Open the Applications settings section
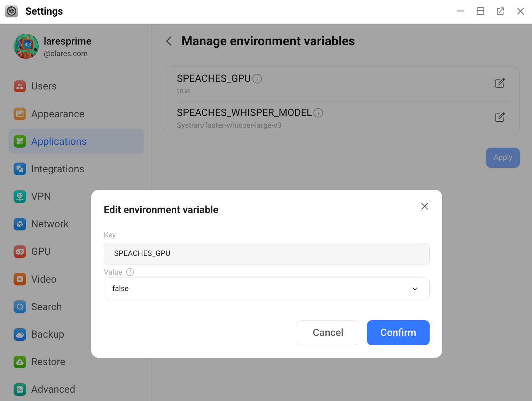 point(59,141)
